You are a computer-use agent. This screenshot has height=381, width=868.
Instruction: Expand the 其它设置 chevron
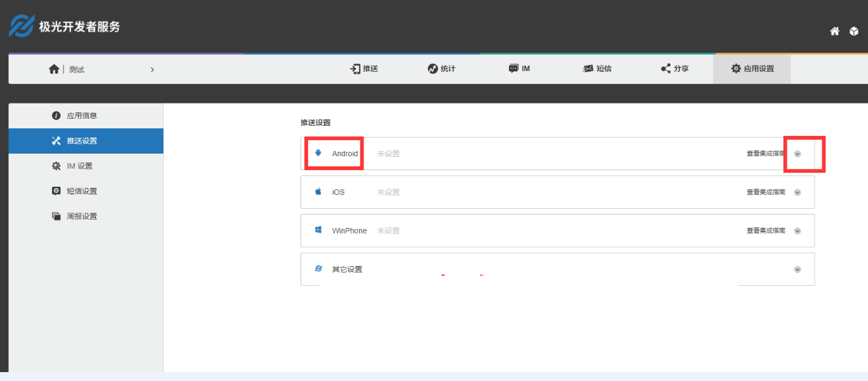coord(797,269)
